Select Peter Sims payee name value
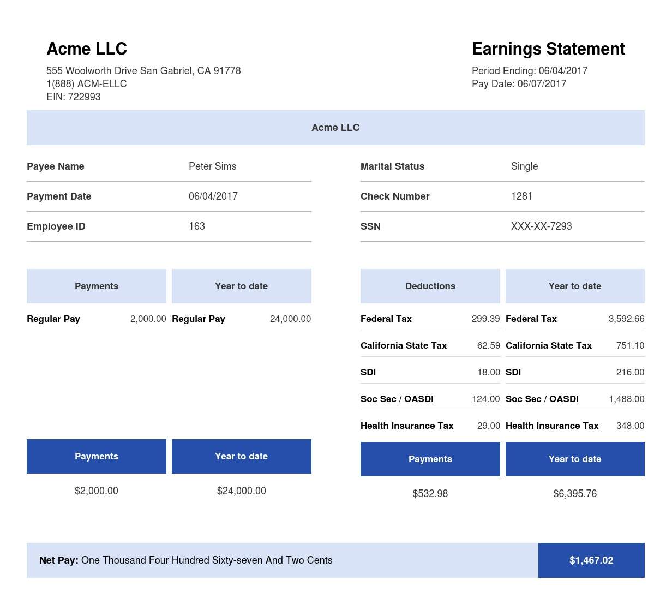The width and height of the screenshot is (672, 616). [x=212, y=166]
